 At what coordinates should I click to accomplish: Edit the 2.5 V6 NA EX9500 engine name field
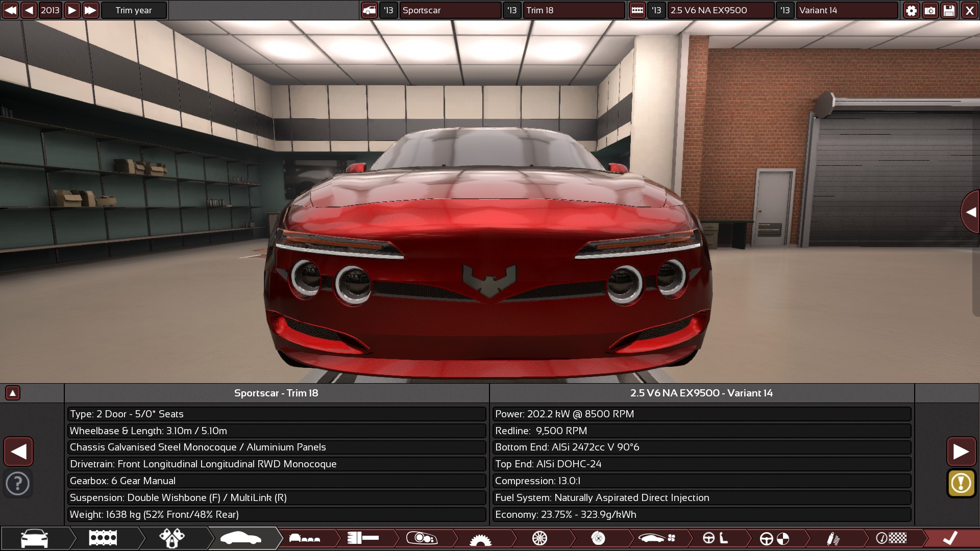(721, 10)
